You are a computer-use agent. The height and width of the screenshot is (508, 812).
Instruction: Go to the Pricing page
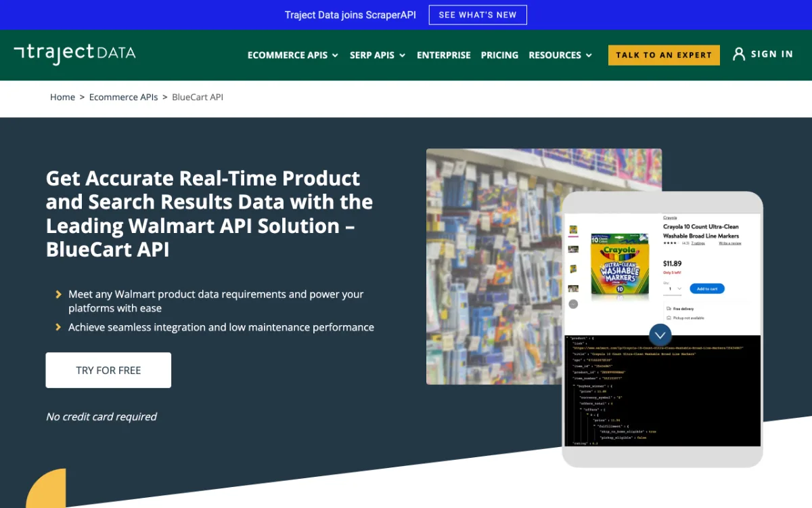(x=499, y=55)
